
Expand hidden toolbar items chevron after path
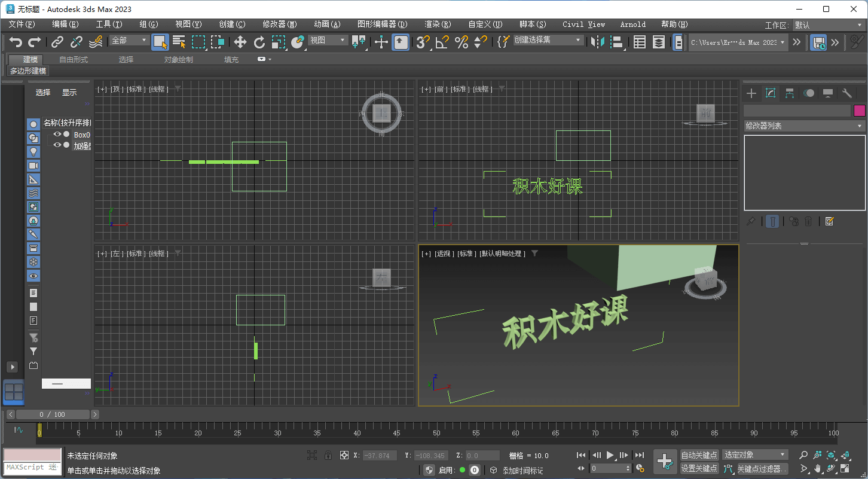(796, 42)
